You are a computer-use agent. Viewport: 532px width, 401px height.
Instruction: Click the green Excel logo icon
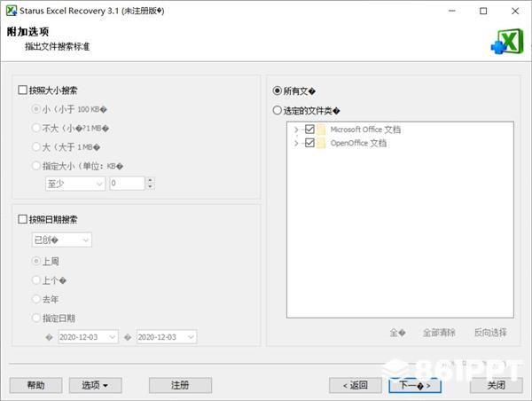click(507, 42)
